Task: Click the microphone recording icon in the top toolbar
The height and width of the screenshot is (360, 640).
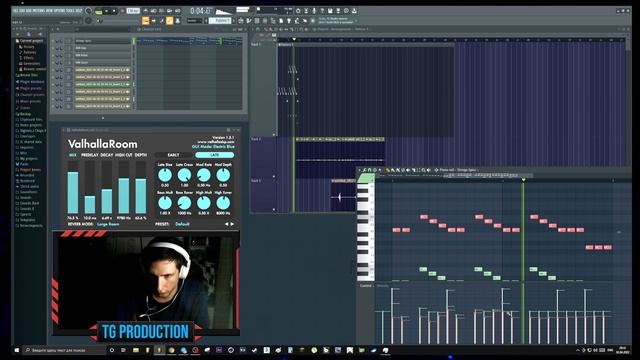Action: (314, 11)
